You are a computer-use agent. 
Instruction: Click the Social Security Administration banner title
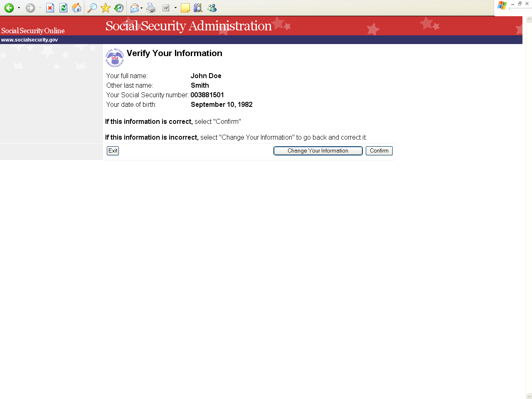click(x=189, y=26)
